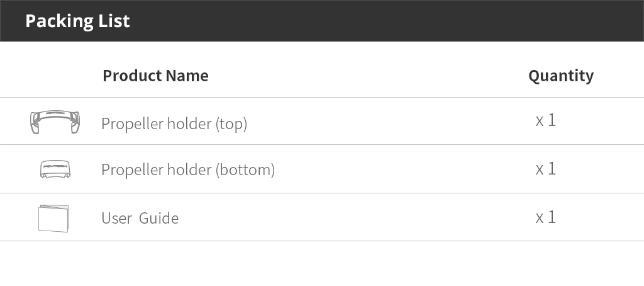The image size is (644, 286).
Task: Click the word "List" in the header title
Action: tap(114, 21)
